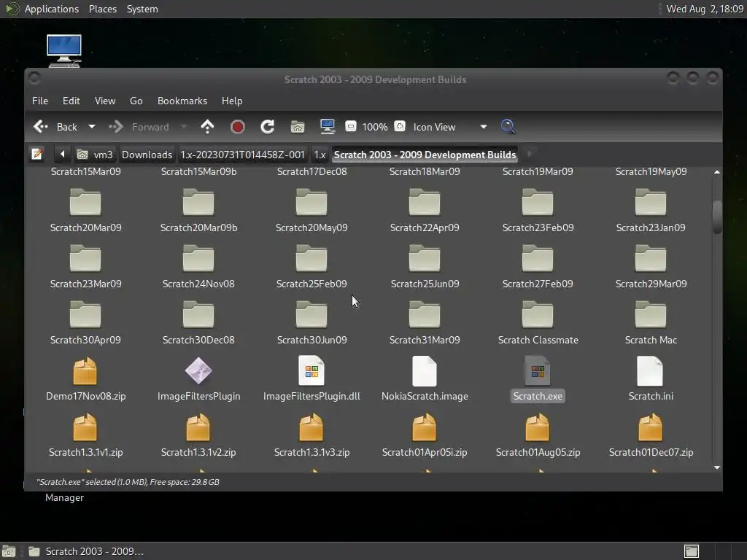The image size is (747, 560).
Task: Open the Home folder icon in toolbar
Action: [298, 127]
